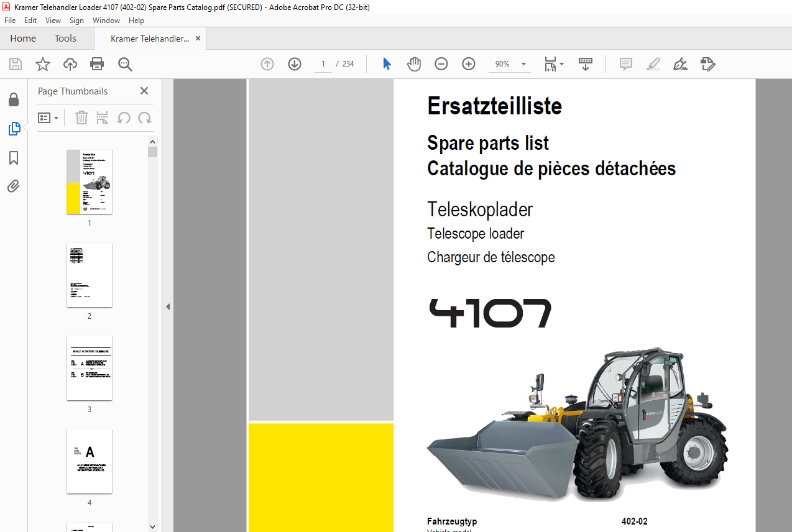Rotate pages counterclockwise icon
Viewport: 792px width, 532px height.
coord(124,117)
